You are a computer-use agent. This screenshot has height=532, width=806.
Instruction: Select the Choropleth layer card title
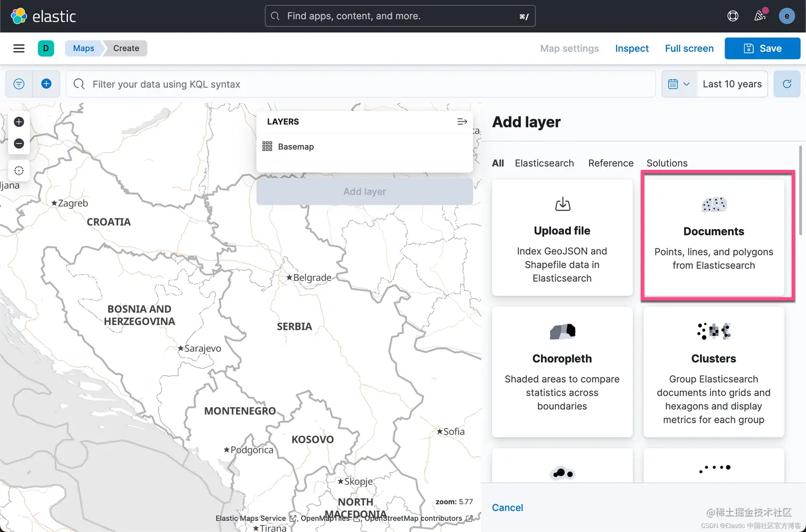[x=562, y=359]
